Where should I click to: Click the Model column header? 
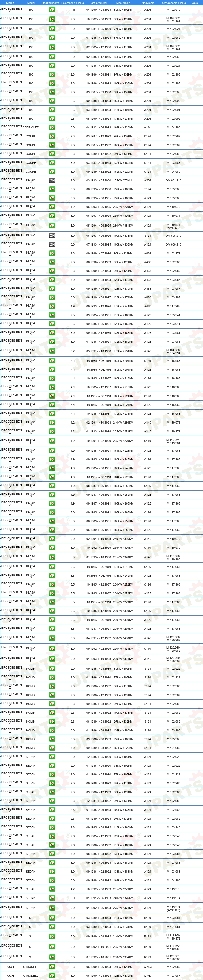(31, 3)
